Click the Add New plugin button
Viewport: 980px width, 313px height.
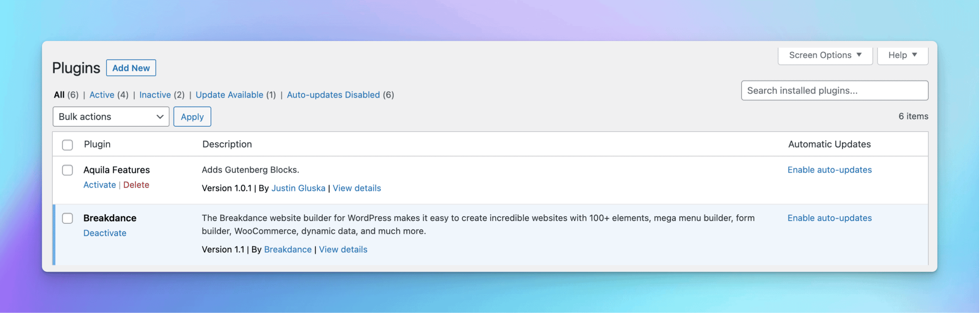pos(131,68)
